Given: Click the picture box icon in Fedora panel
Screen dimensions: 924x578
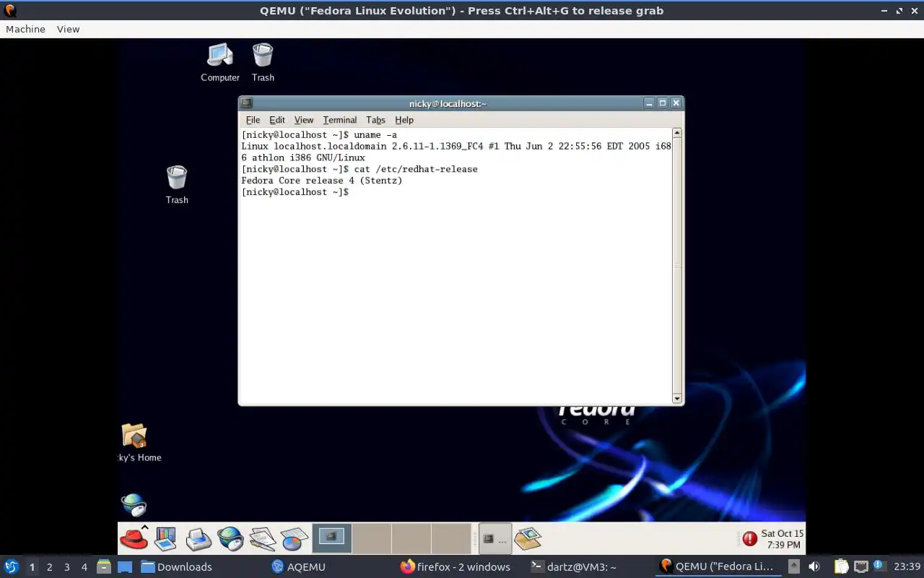Looking at the screenshot, I should [x=528, y=538].
